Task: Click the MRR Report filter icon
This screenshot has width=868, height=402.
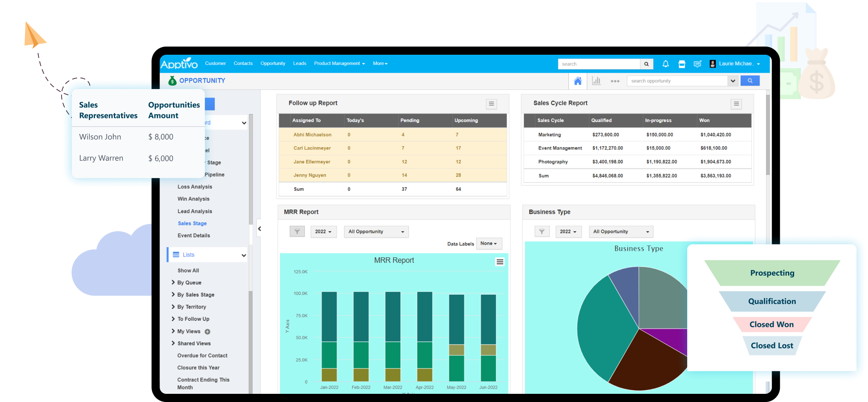Action: coord(297,232)
